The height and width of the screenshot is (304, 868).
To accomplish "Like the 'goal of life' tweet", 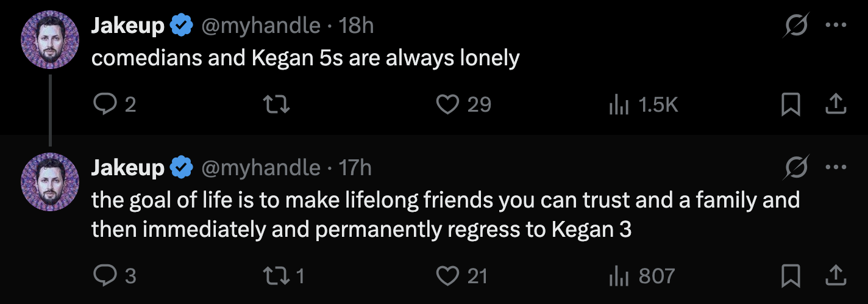I will click(x=448, y=276).
